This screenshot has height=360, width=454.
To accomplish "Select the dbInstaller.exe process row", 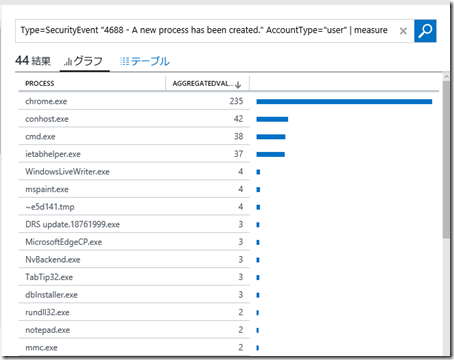I will tap(134, 295).
